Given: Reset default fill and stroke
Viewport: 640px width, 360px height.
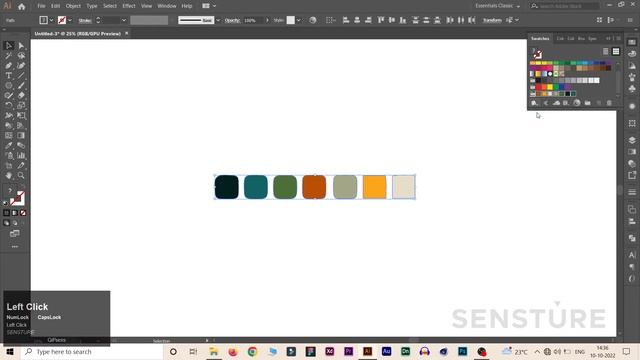Looking at the screenshot, I should [x=6, y=203].
